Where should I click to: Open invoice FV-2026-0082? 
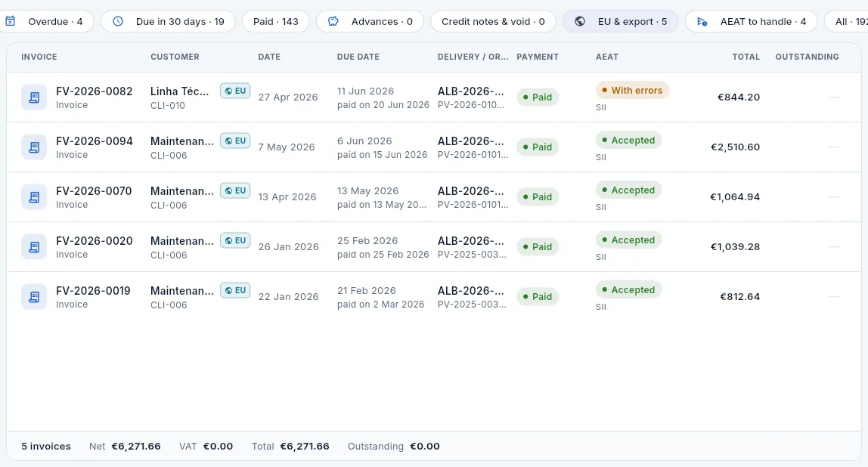[x=94, y=91]
